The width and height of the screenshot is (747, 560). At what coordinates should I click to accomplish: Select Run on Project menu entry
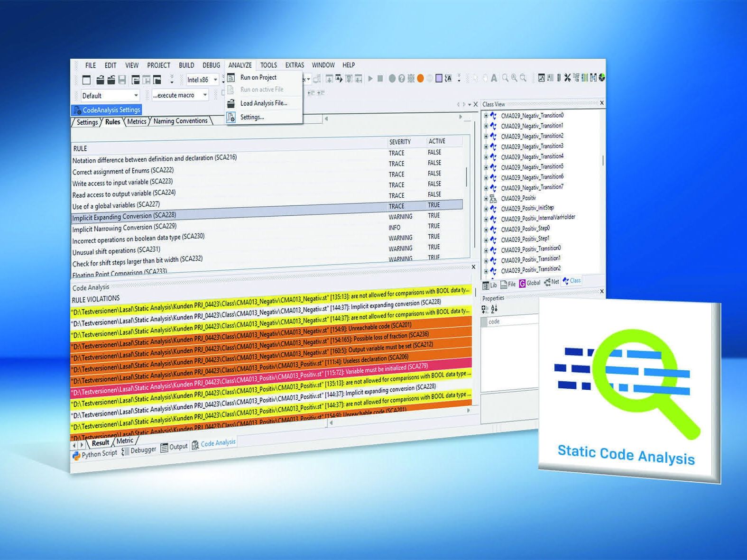(258, 77)
